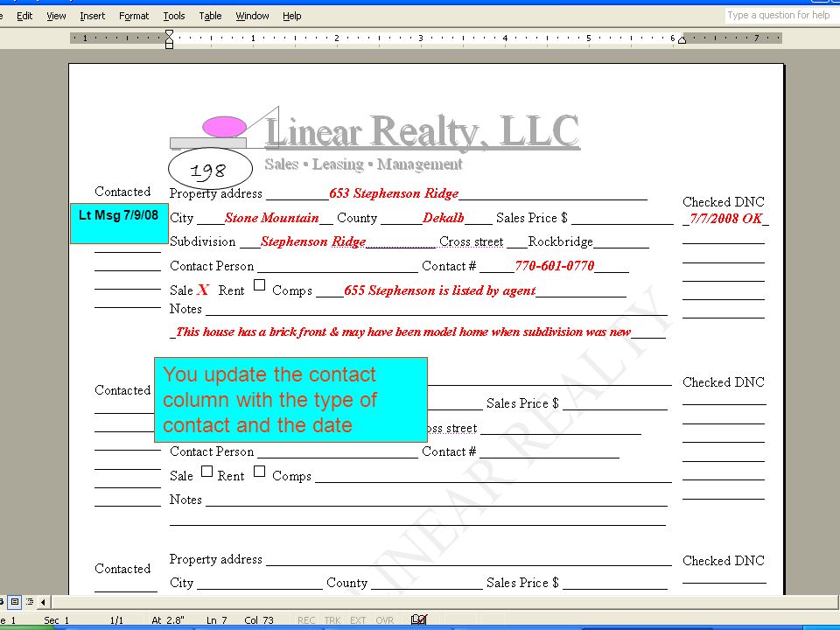
Task: Click subdivision text 'Stephenson Ridge'
Action: [x=313, y=241]
